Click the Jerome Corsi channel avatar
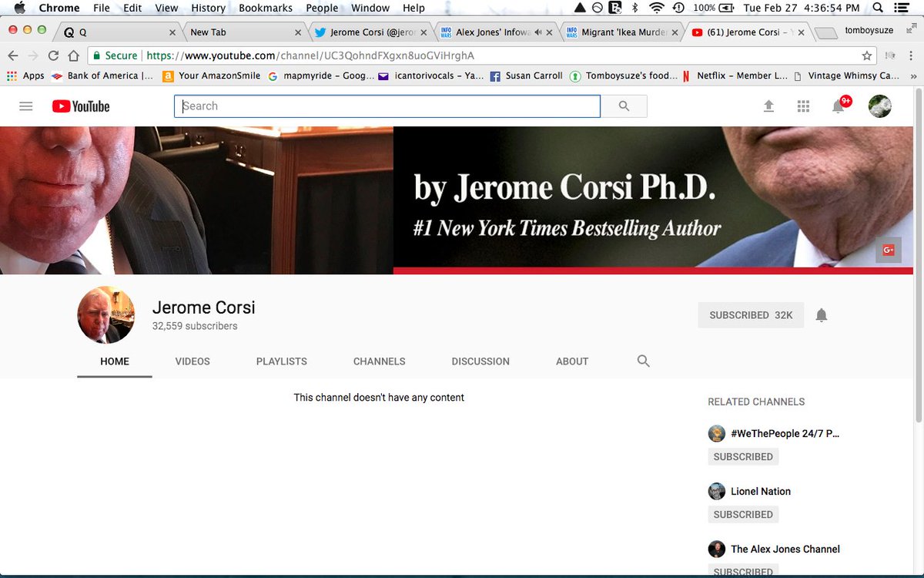924x578 pixels. coord(106,314)
